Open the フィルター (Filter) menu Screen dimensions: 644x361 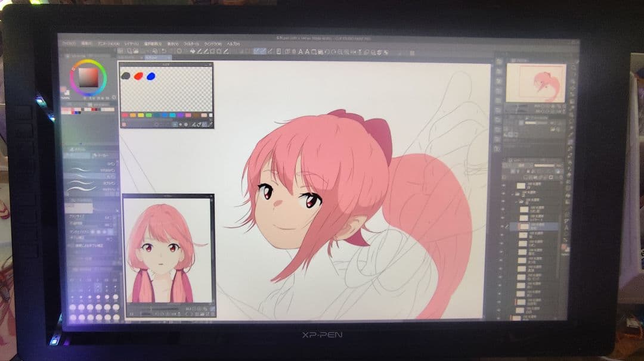coord(191,44)
